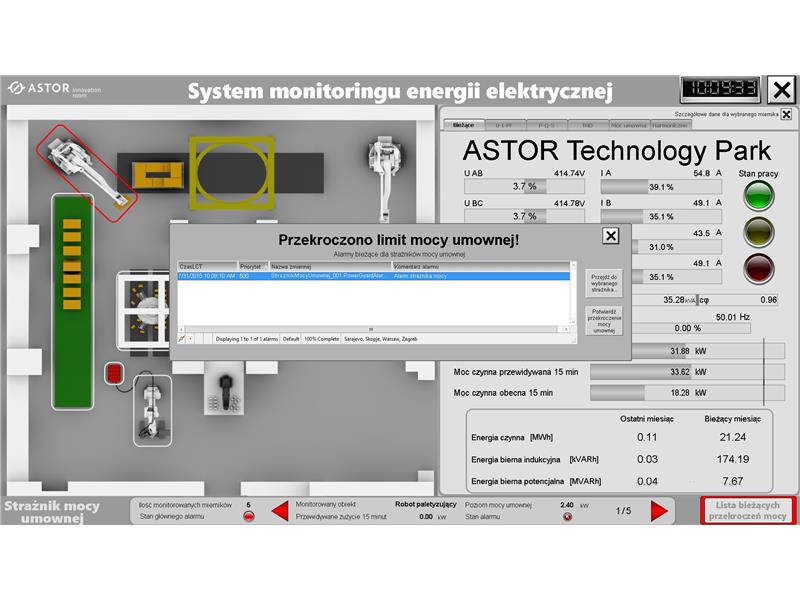Click the red main alarm status lamp
The width and height of the screenshot is (800, 600).
point(248,517)
